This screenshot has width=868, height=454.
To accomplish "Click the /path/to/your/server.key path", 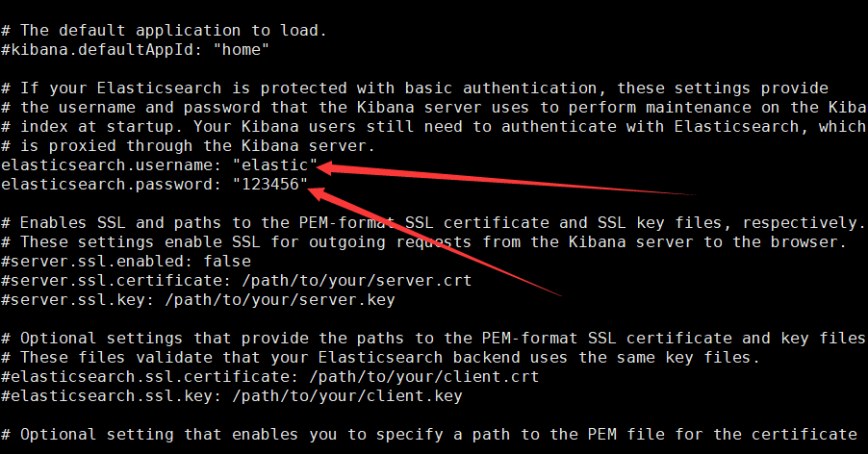I will [x=280, y=300].
